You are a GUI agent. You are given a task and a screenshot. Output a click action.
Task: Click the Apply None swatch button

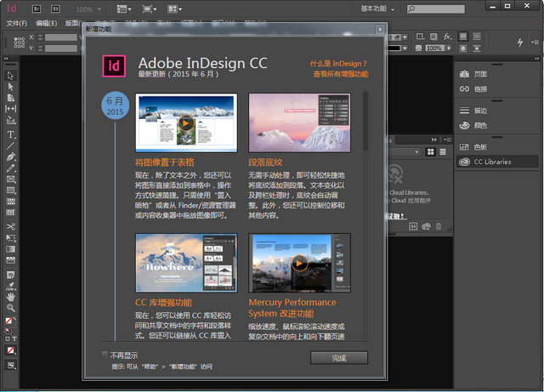pos(11,350)
